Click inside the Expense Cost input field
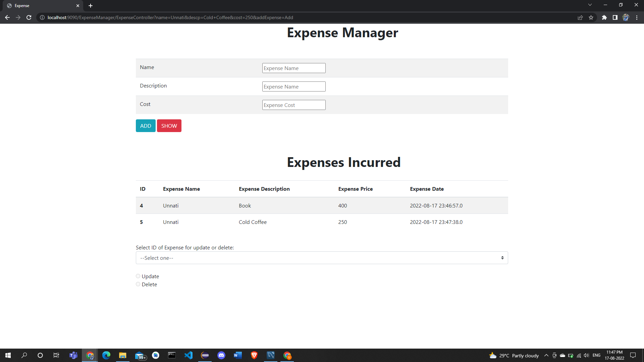The width and height of the screenshot is (644, 362). (293, 105)
